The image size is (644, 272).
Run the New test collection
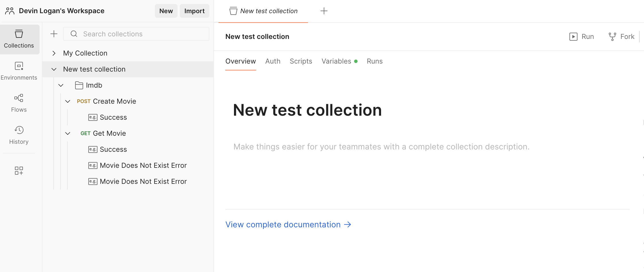coord(582,36)
